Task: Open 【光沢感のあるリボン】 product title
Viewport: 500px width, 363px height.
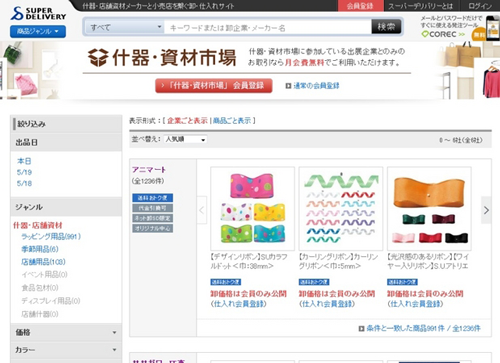Action: pos(428,261)
